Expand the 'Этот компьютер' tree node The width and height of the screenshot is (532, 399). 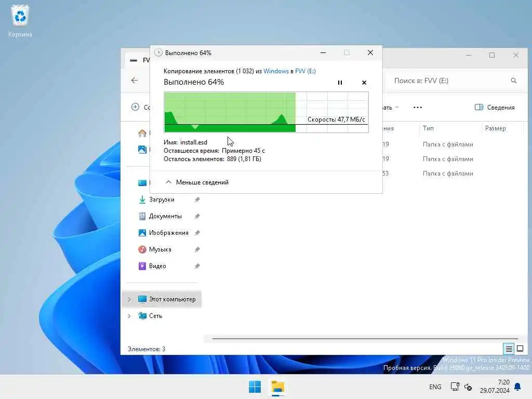coord(129,299)
